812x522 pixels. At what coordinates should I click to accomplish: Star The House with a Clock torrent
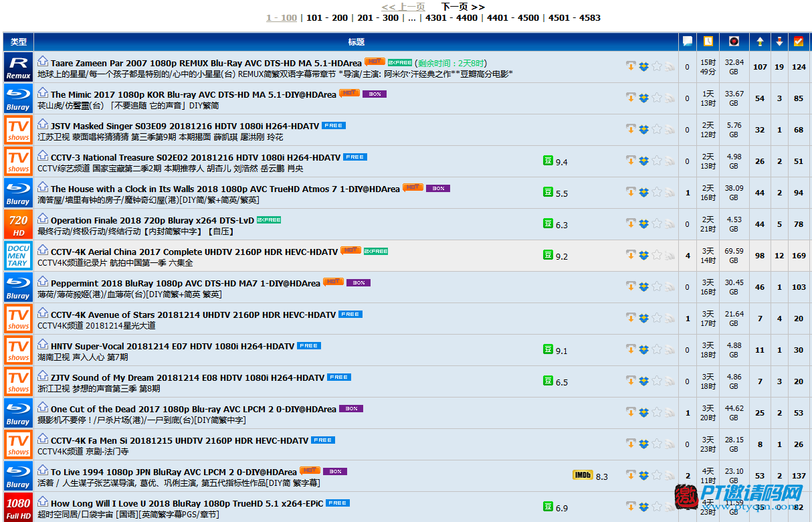[657, 192]
